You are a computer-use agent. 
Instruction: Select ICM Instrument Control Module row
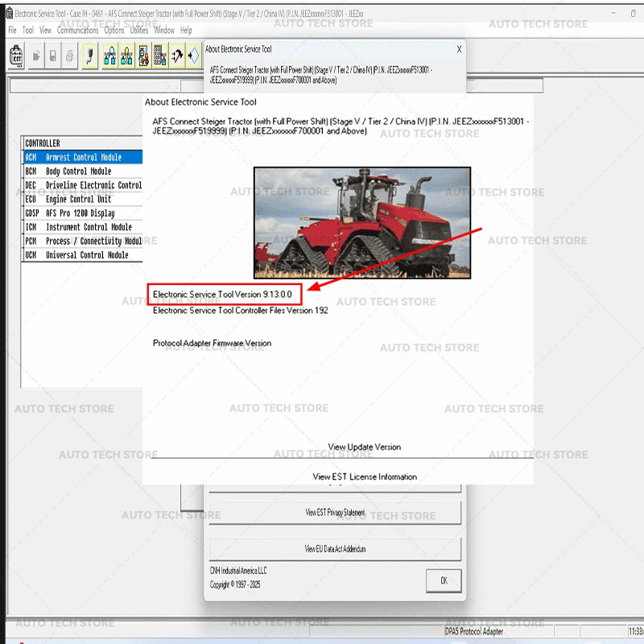(83, 227)
